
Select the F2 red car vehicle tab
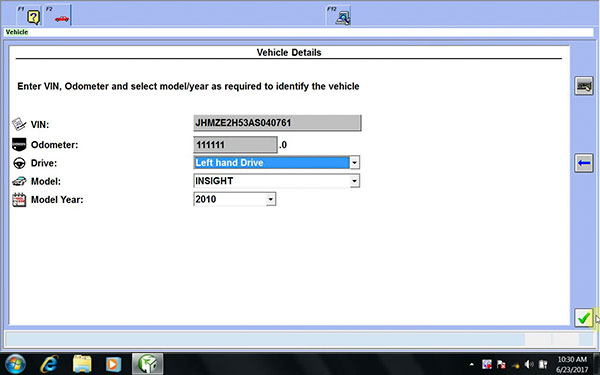[x=58, y=15]
